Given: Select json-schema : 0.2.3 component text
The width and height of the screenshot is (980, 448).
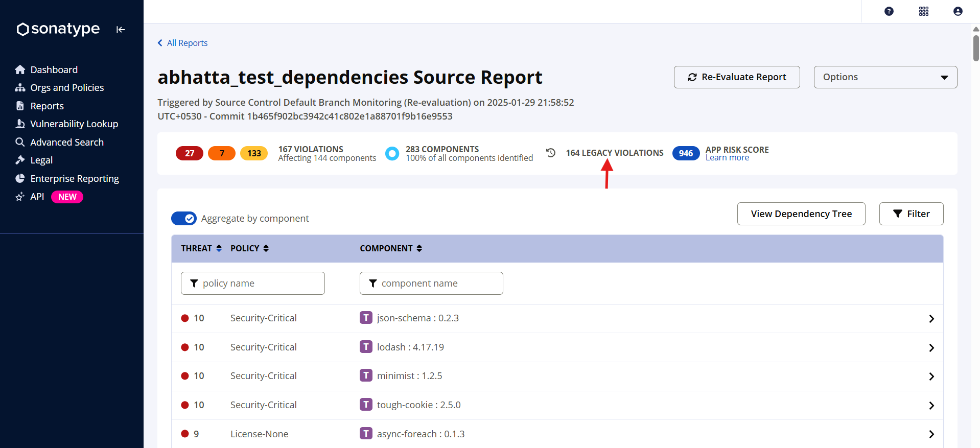Looking at the screenshot, I should [418, 318].
